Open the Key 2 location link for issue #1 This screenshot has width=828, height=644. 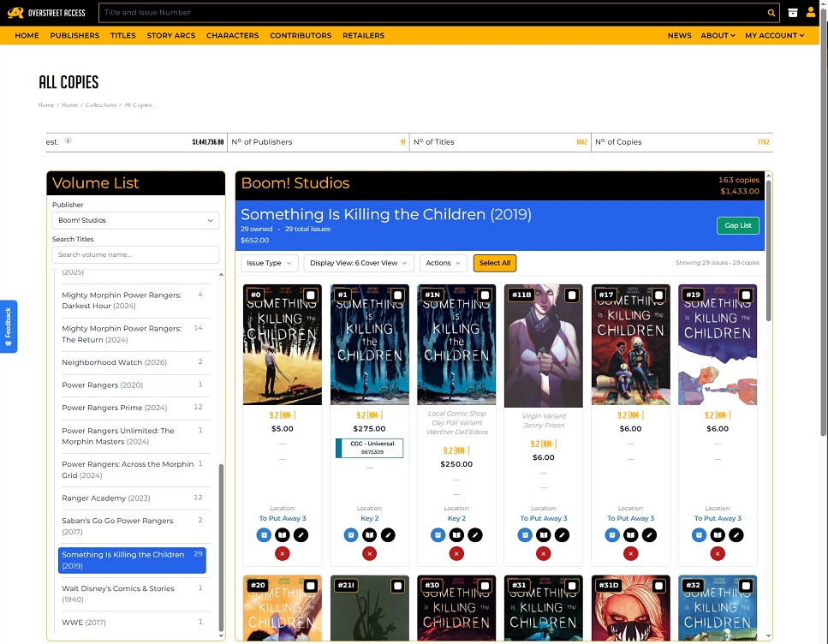pos(370,518)
